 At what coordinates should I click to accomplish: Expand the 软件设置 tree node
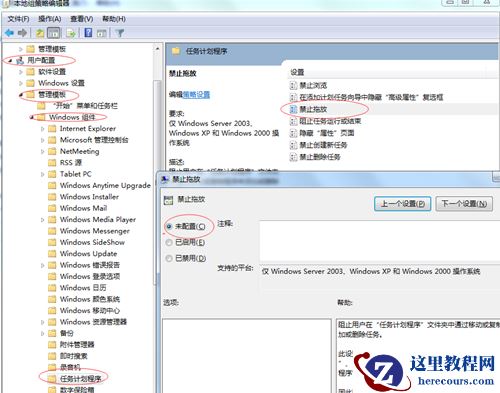[21, 72]
